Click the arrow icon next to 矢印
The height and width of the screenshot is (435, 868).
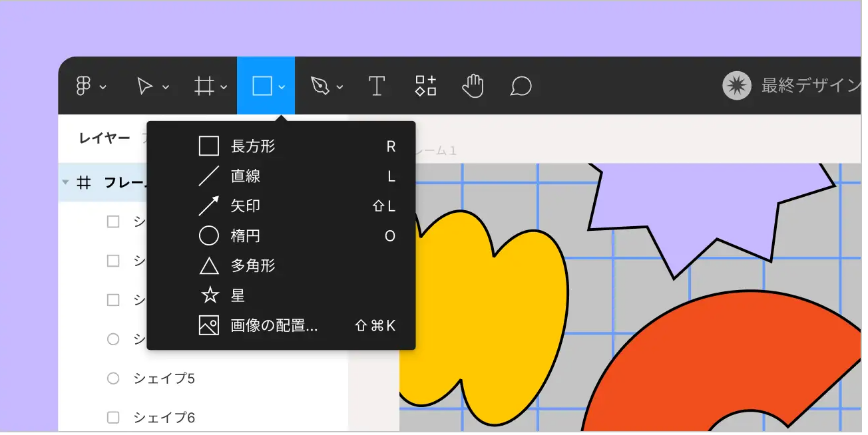click(209, 206)
